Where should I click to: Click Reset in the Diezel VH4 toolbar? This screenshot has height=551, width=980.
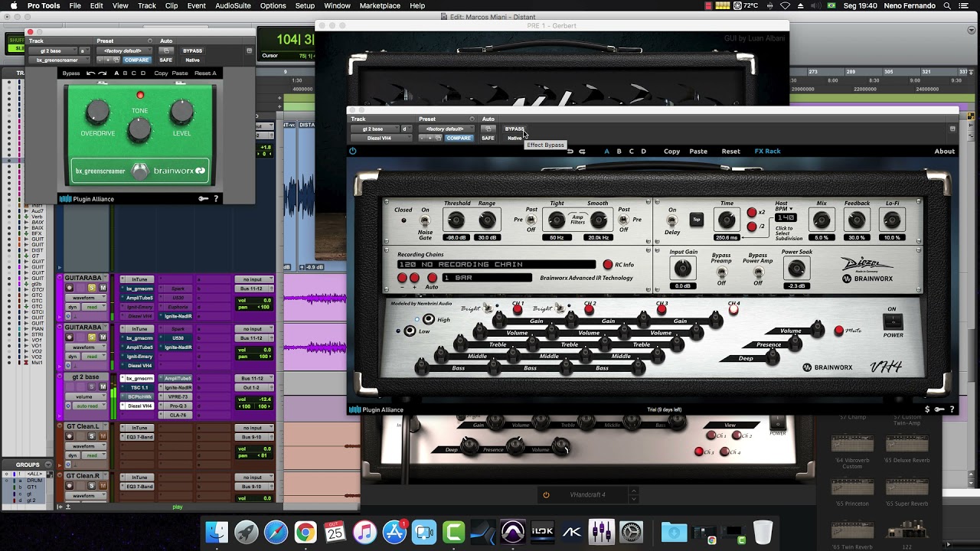(730, 152)
